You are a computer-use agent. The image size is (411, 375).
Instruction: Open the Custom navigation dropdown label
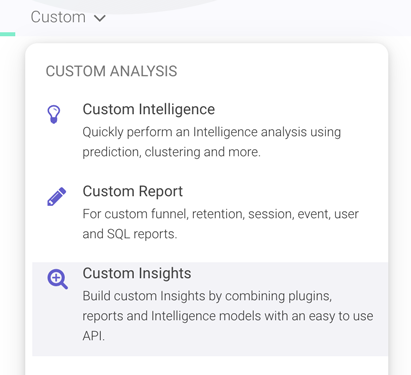pyautogui.click(x=58, y=17)
